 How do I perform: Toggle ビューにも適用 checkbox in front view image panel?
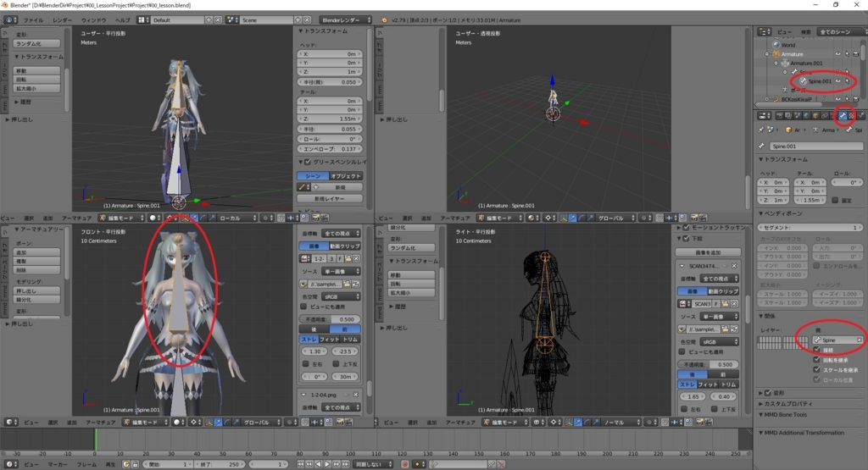click(303, 307)
